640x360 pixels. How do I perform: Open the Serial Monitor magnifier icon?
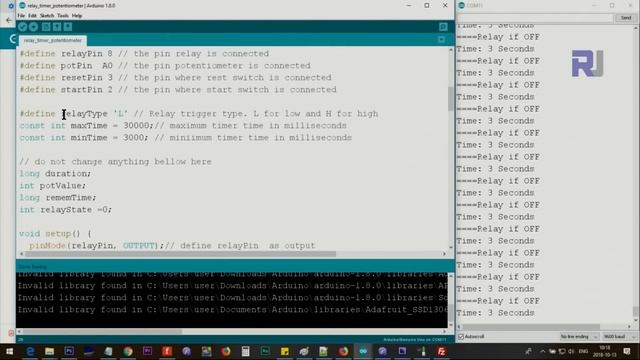443,27
